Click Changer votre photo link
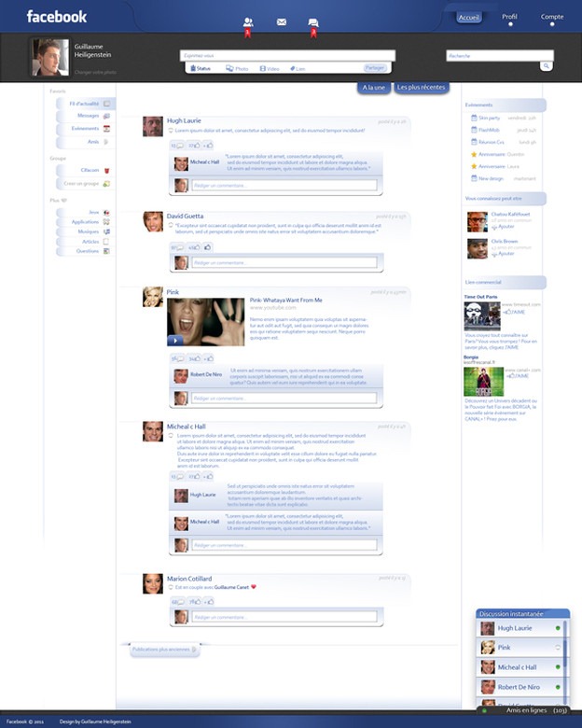Screen dimensions: 582x728 point(95,73)
